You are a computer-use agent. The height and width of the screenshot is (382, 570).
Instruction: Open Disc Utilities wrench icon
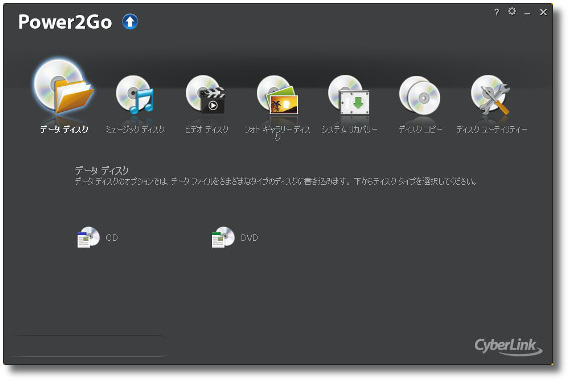tap(490, 95)
